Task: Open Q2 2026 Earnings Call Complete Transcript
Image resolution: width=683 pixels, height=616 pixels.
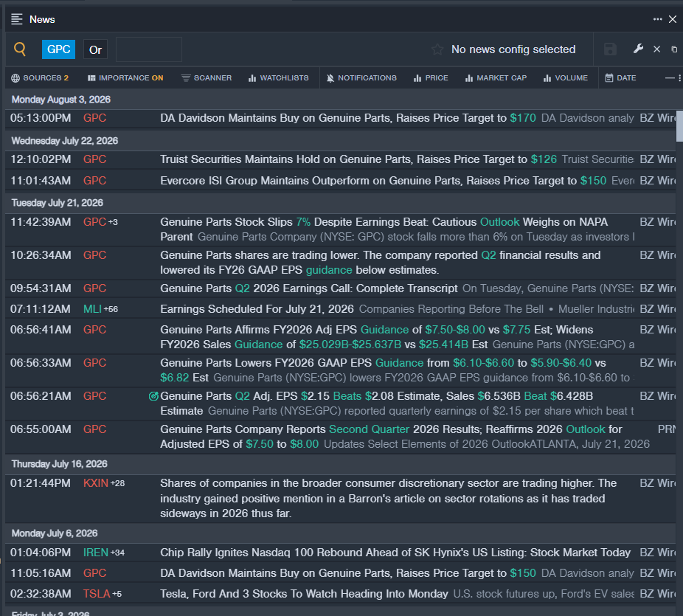Action: point(309,288)
